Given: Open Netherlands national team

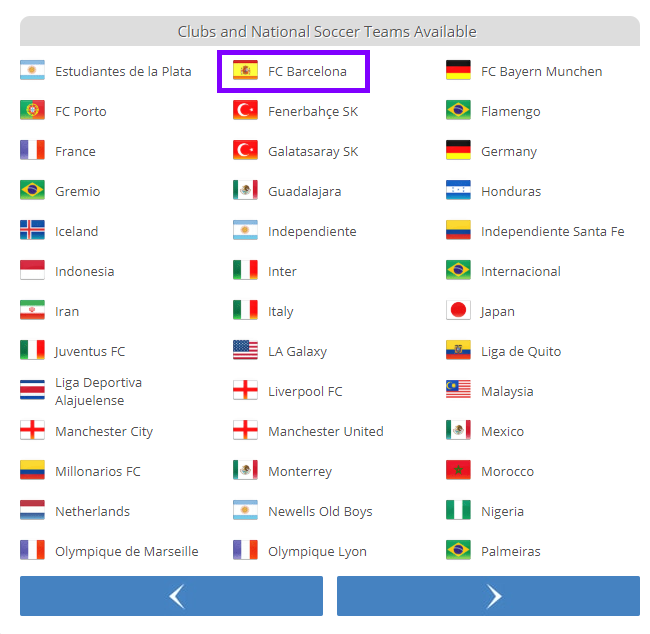Looking at the screenshot, I should (92, 512).
